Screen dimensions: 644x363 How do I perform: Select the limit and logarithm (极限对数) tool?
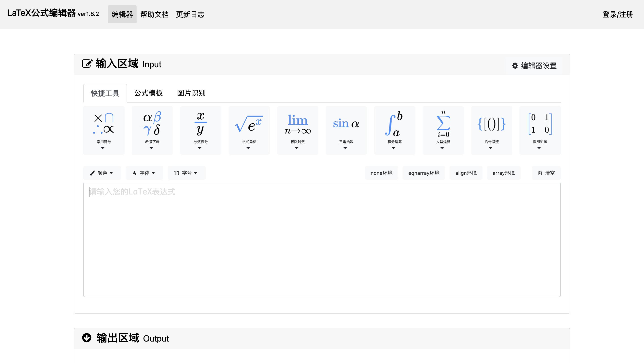click(x=297, y=130)
